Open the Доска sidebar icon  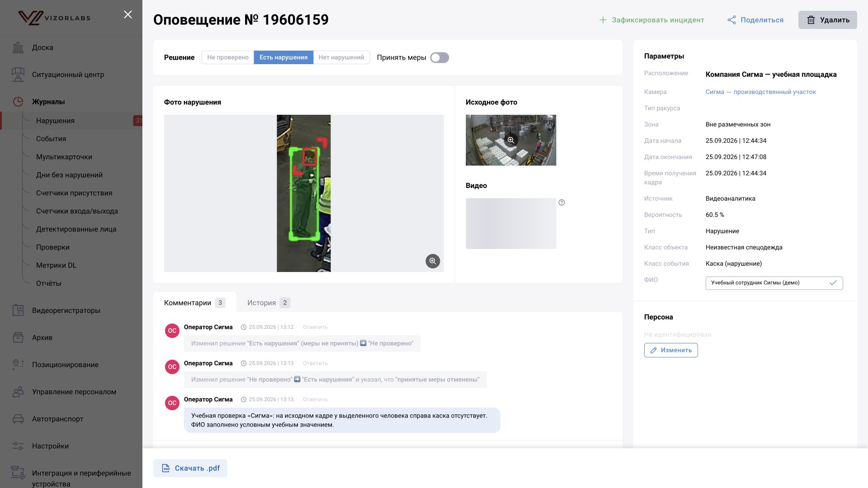pos(18,47)
